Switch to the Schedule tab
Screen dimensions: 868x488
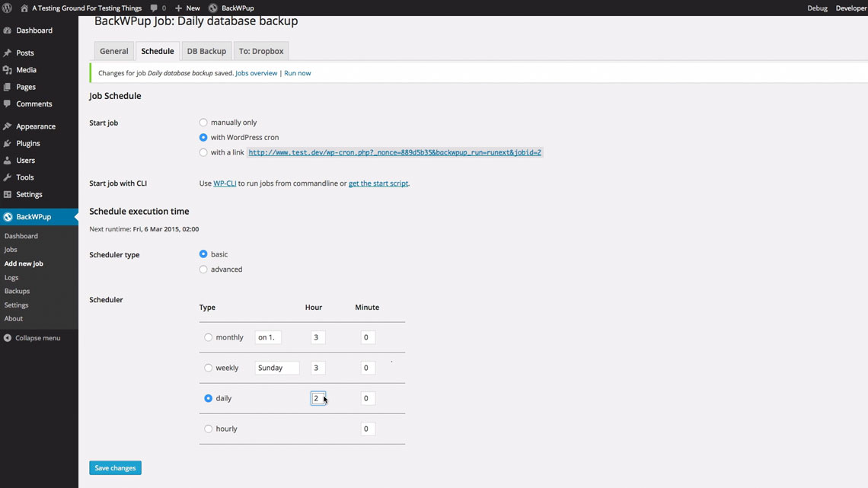click(x=157, y=51)
